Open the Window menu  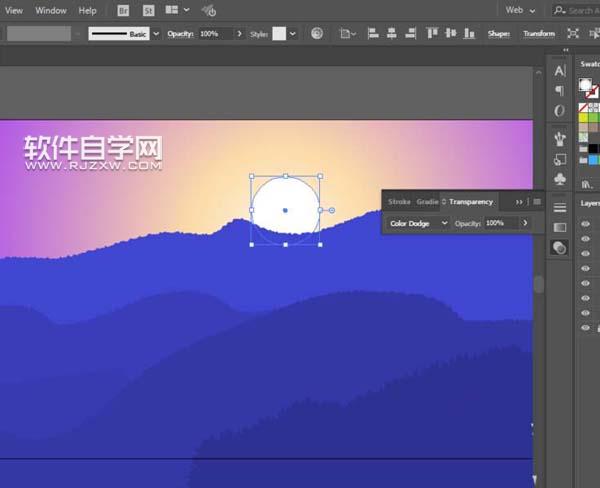pyautogui.click(x=51, y=11)
